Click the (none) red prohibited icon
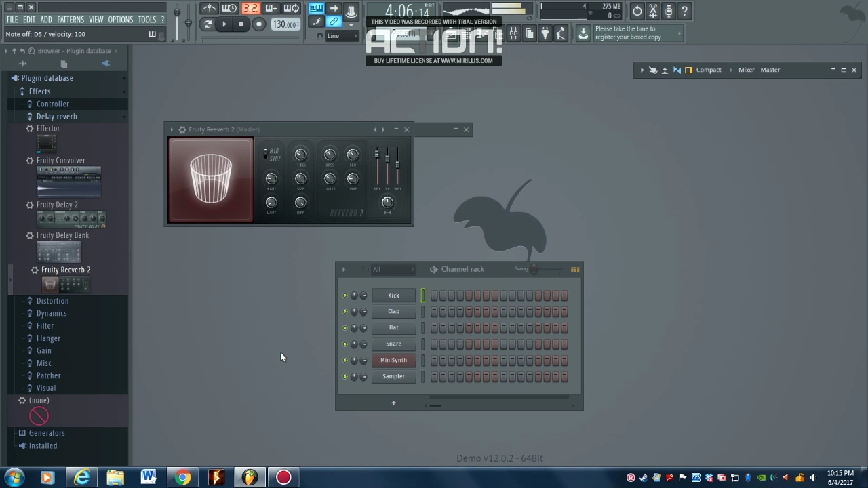The height and width of the screenshot is (488, 868). tap(39, 416)
